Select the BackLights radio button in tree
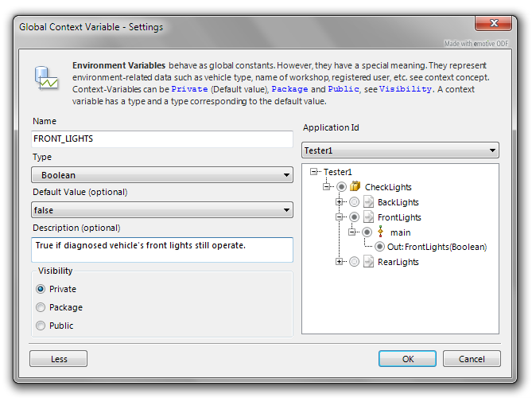The width and height of the screenshot is (532, 398). tap(354, 202)
